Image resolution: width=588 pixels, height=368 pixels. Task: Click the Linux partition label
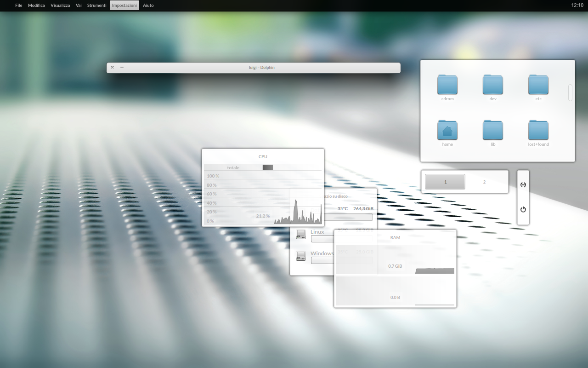coord(317,232)
